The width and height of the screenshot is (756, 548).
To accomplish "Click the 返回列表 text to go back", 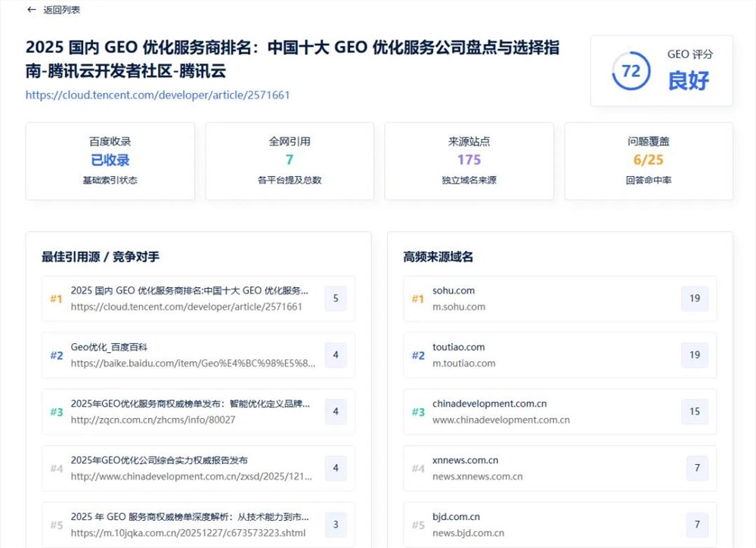I will [62, 10].
